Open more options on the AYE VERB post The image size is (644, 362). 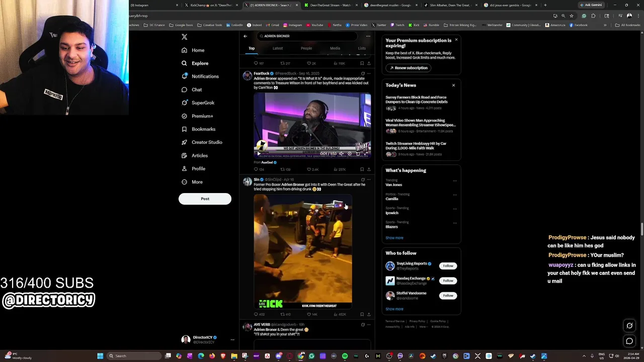point(368,325)
